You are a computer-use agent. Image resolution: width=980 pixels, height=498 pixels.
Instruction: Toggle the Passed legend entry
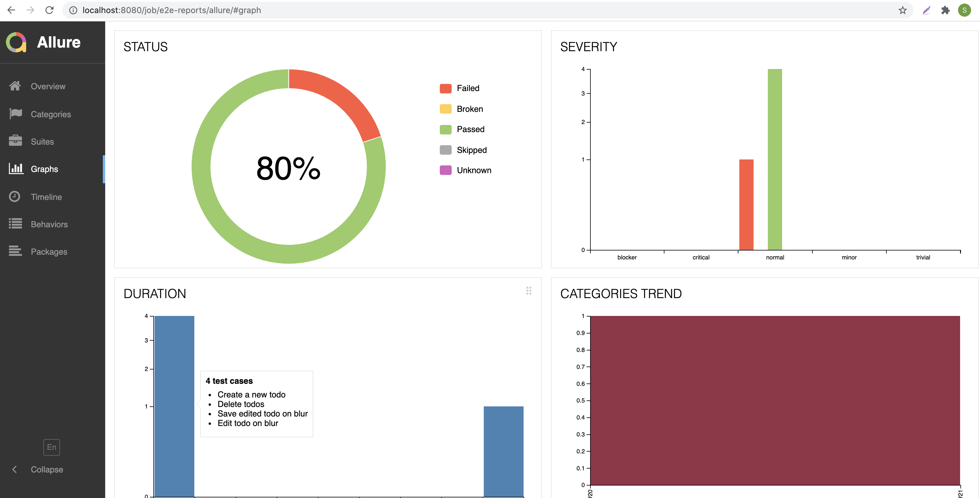tap(470, 129)
